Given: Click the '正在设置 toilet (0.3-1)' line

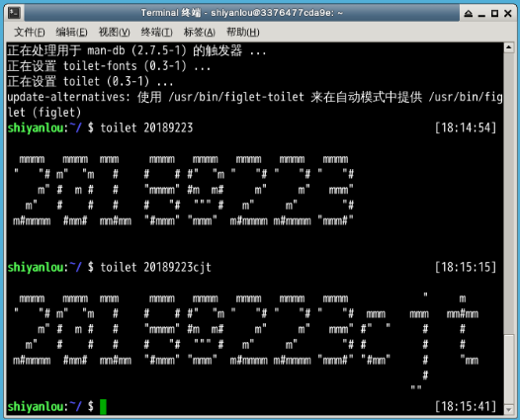Looking at the screenshot, I should pyautogui.click(x=90, y=82).
